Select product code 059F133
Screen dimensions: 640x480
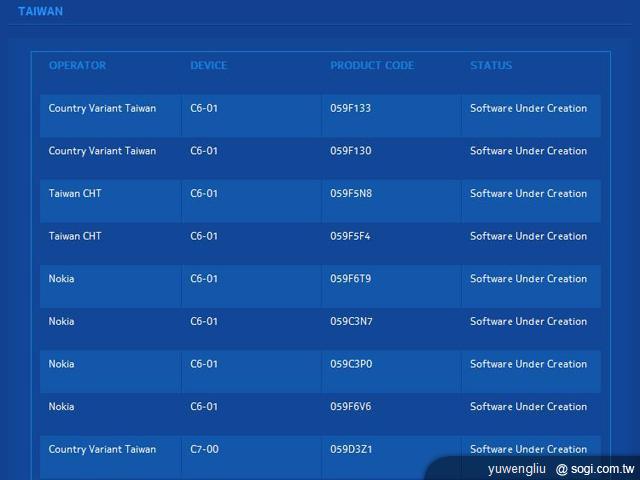(x=350, y=109)
